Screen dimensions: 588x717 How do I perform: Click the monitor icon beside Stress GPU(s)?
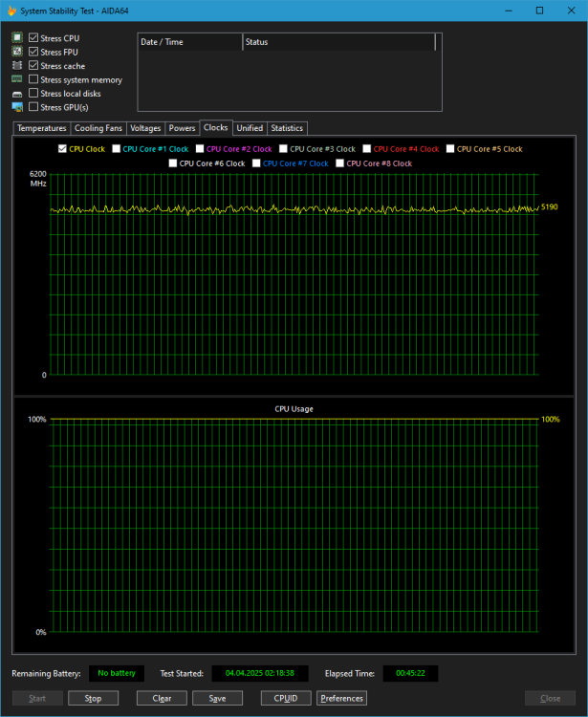coord(17,107)
